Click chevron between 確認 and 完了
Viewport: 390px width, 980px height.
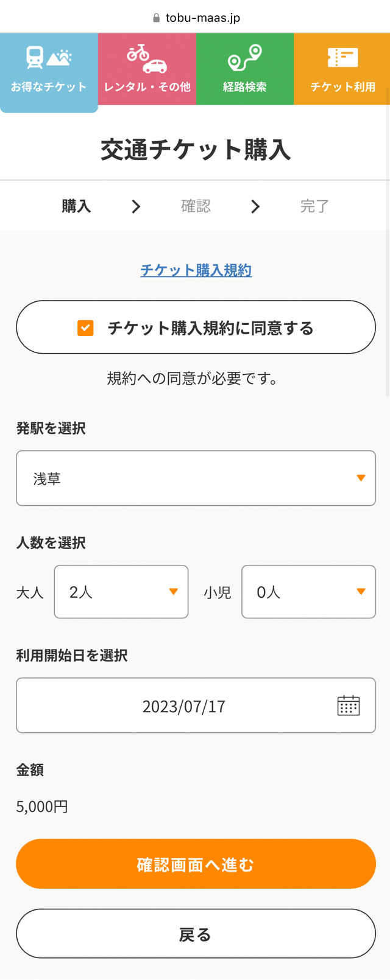[255, 206]
